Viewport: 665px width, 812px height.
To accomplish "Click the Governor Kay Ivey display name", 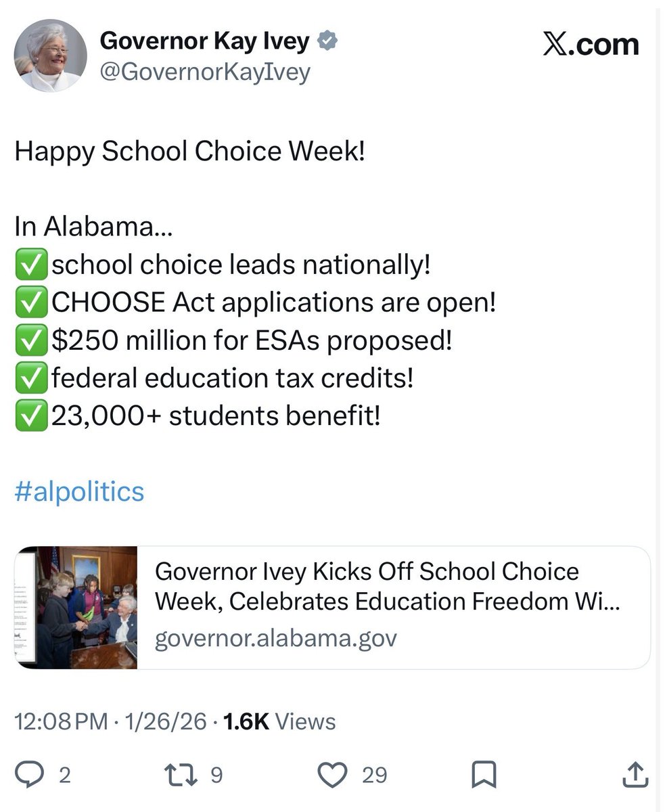I will (x=205, y=41).
